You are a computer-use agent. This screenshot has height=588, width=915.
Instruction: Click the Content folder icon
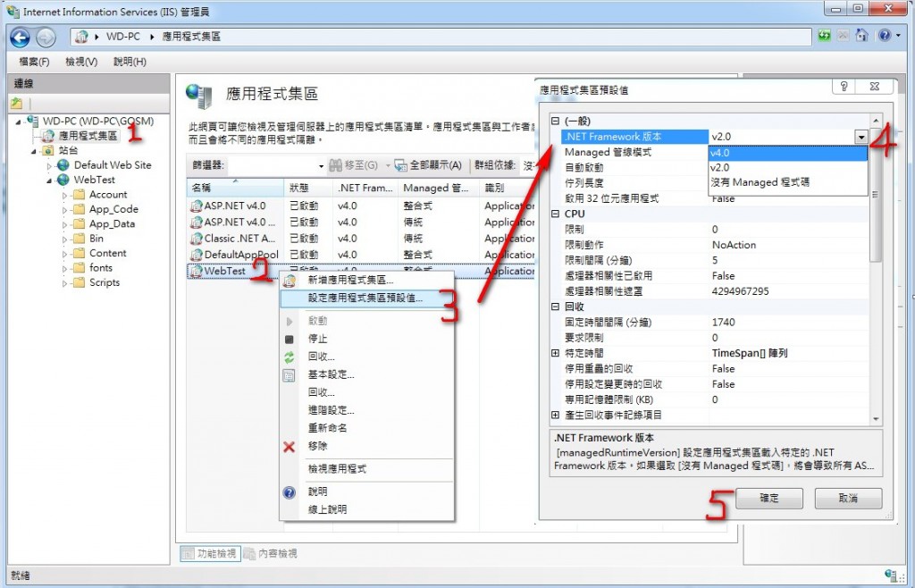(x=80, y=253)
